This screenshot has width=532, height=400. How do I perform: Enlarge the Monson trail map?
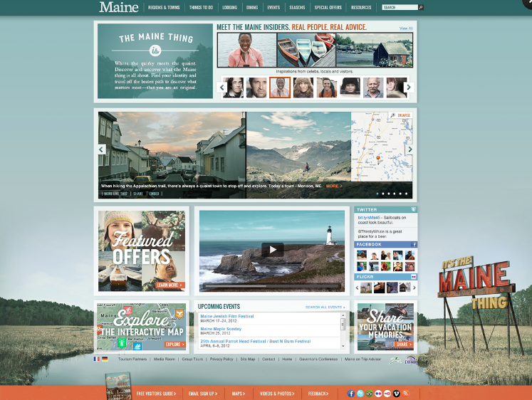pos(400,115)
